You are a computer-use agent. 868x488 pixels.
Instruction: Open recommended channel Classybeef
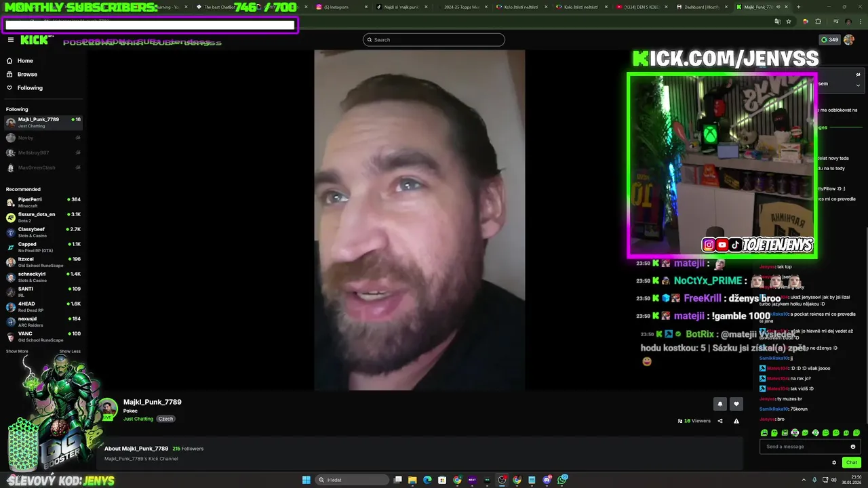pos(43,232)
